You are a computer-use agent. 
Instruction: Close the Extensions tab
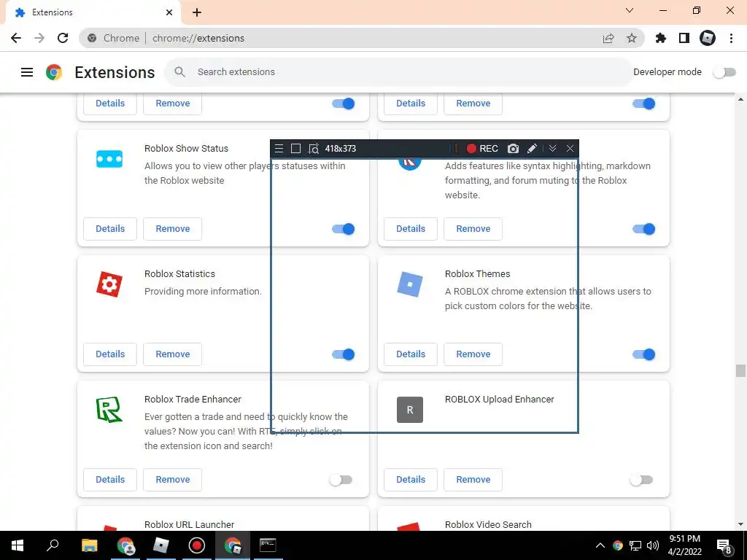click(169, 12)
